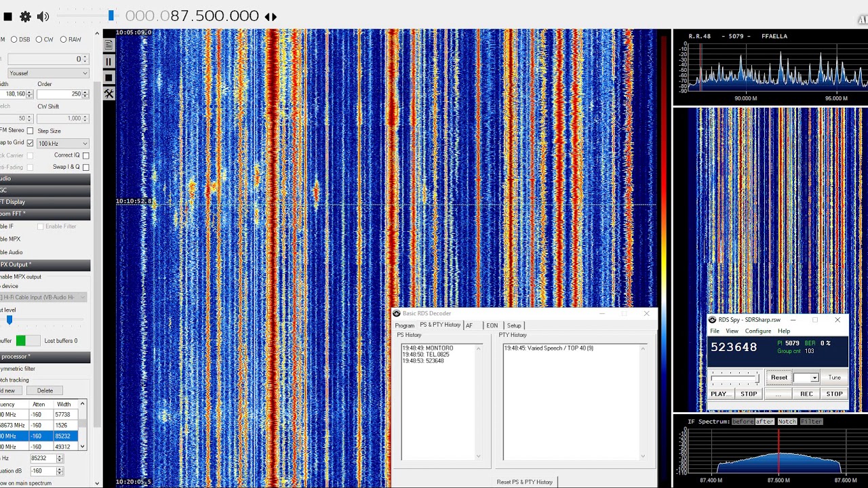This screenshot has height=488, width=868.
Task: Collapse the MPX Output panel header
Action: (45, 265)
